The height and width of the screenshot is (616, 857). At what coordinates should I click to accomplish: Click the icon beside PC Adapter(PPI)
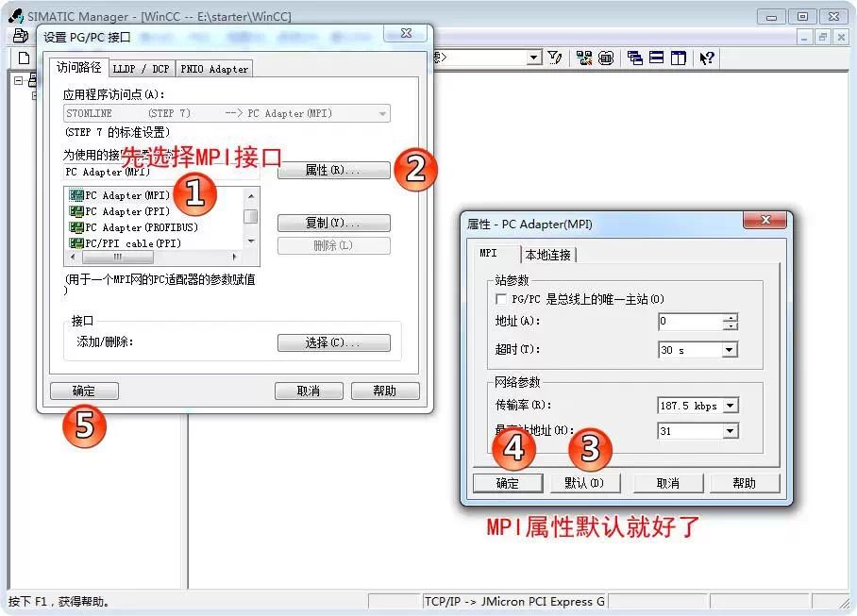[x=76, y=211]
